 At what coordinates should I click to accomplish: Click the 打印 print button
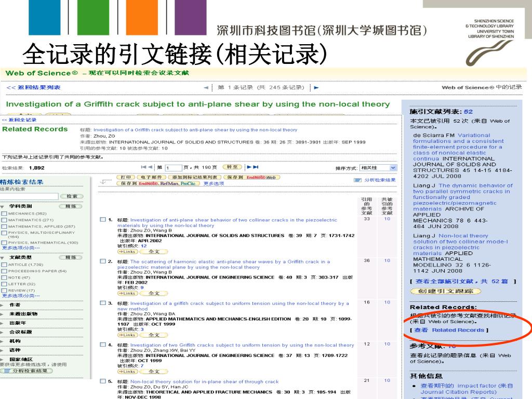click(126, 177)
